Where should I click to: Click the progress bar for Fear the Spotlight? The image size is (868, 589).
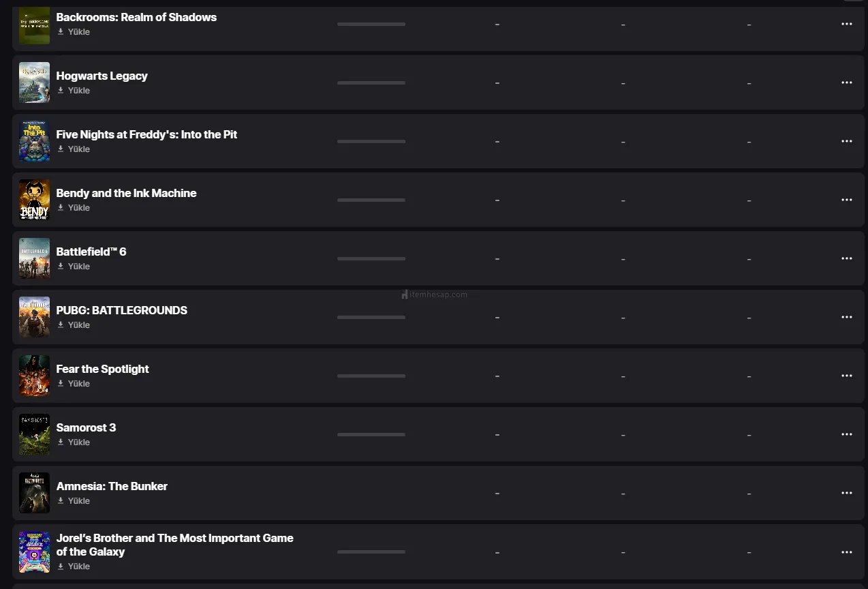[371, 376]
